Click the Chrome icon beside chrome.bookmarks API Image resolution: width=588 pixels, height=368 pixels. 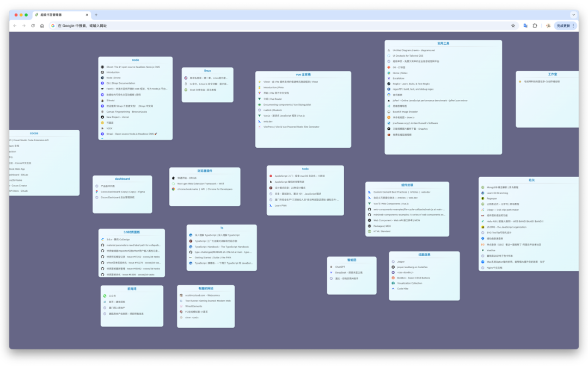pyautogui.click(x=173, y=189)
